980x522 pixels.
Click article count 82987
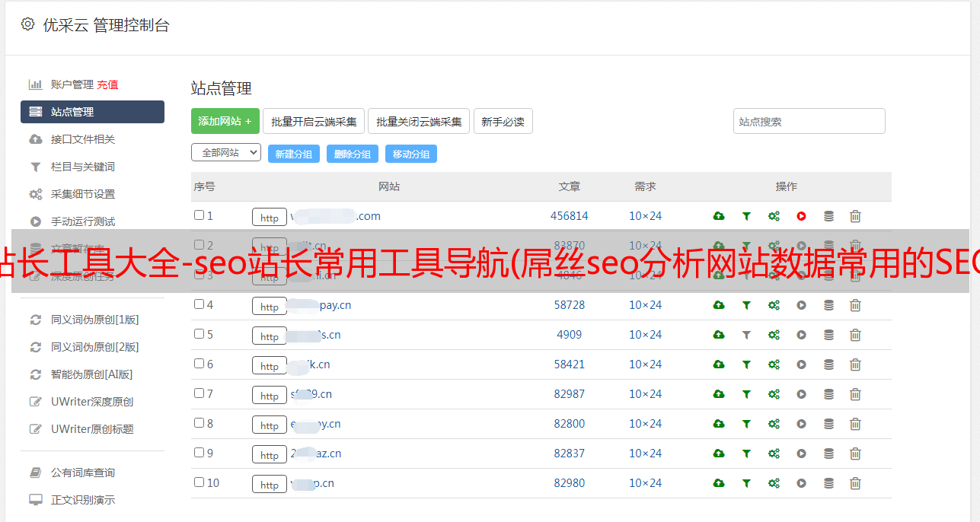click(x=570, y=394)
